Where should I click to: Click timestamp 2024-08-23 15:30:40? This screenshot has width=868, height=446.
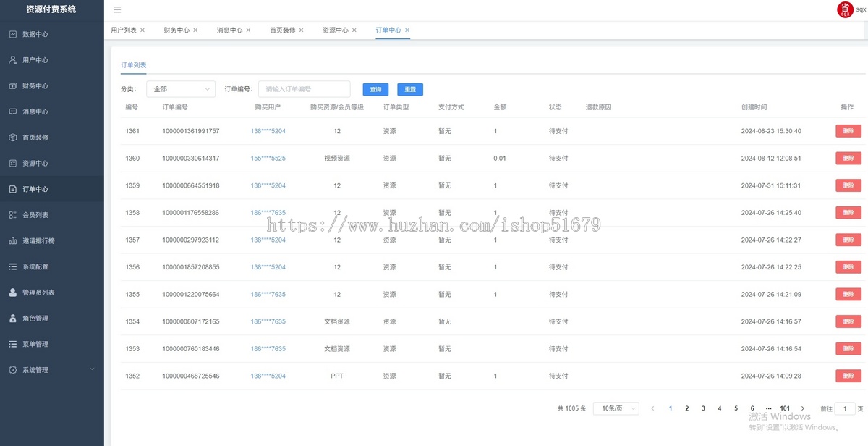point(771,131)
